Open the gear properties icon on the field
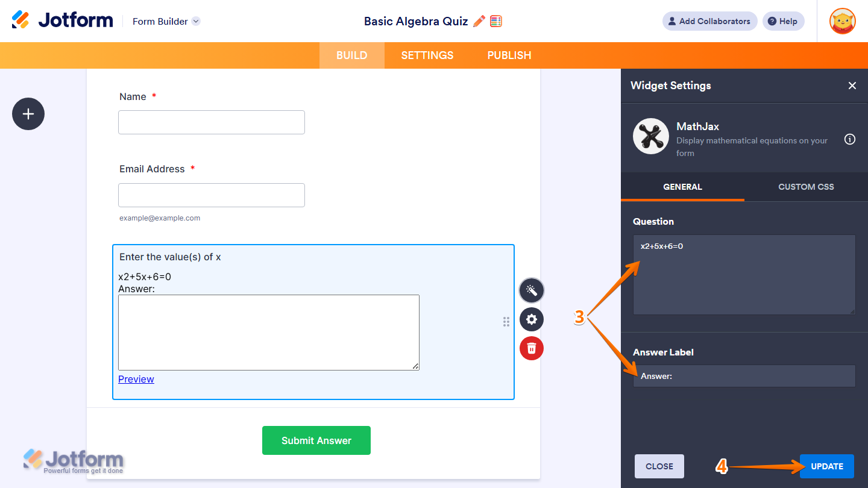The width and height of the screenshot is (868, 488). [531, 319]
